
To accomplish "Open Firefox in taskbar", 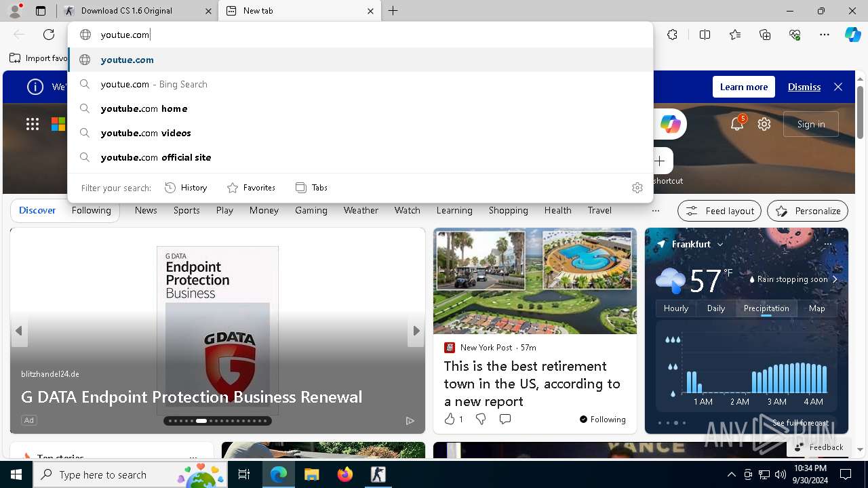I will pyautogui.click(x=345, y=474).
